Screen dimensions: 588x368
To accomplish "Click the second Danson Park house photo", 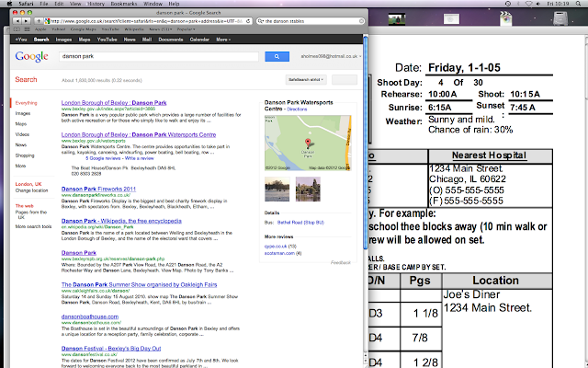I will pyautogui.click(x=308, y=190).
